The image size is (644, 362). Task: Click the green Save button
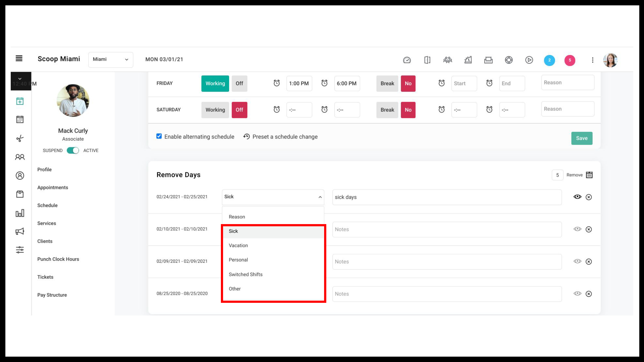pos(582,138)
